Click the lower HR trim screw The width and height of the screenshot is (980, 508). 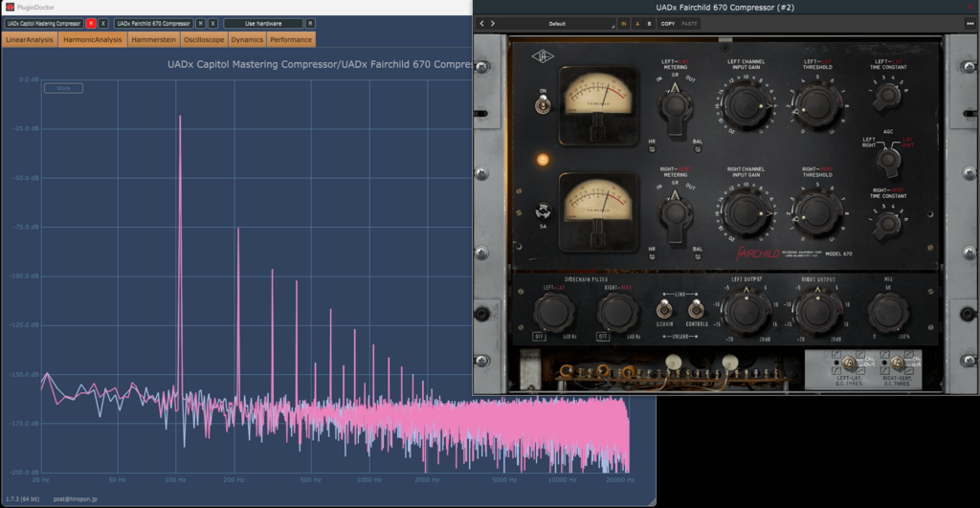(x=652, y=256)
